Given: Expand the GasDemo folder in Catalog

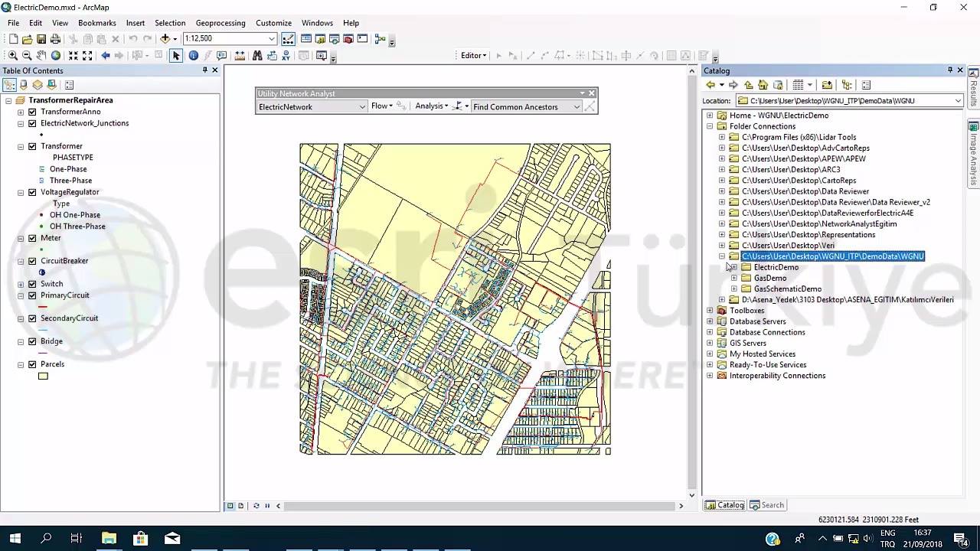Looking at the screenshot, I should [x=734, y=279].
